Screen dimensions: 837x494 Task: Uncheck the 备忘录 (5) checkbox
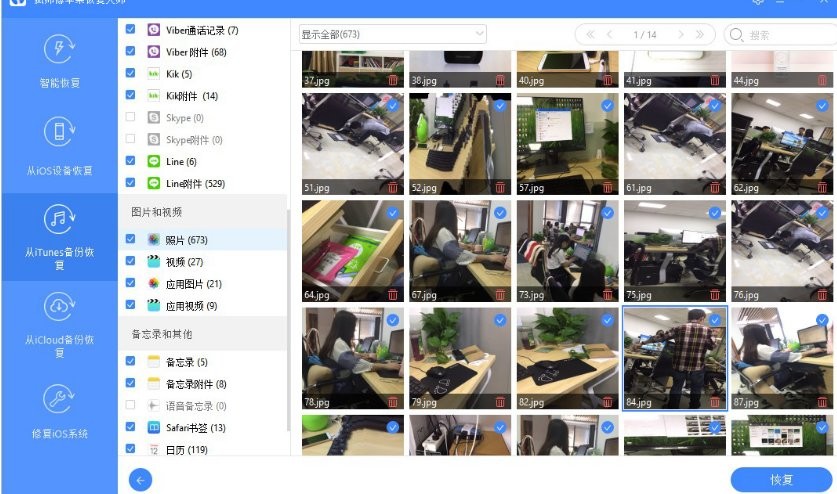click(x=130, y=361)
